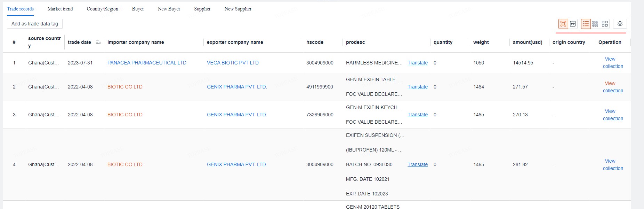This screenshot has height=209, width=644.
Task: Click the trade date column header
Action: (79, 42)
